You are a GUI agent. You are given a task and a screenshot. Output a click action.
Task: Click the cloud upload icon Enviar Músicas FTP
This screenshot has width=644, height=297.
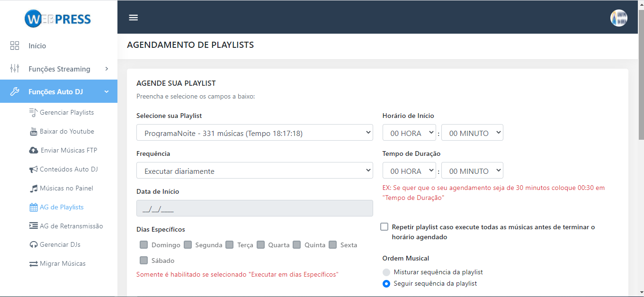tap(34, 150)
